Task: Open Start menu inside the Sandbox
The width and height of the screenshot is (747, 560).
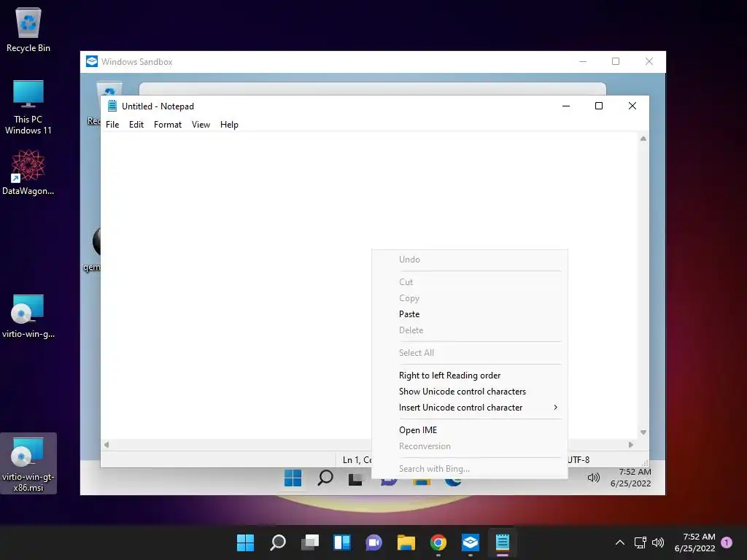Action: point(293,478)
